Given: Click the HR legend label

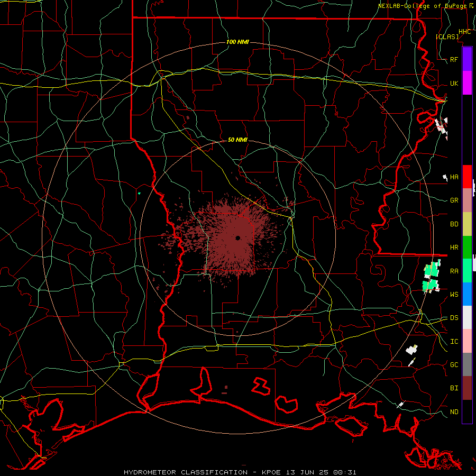Looking at the screenshot, I should pyautogui.click(x=454, y=248).
